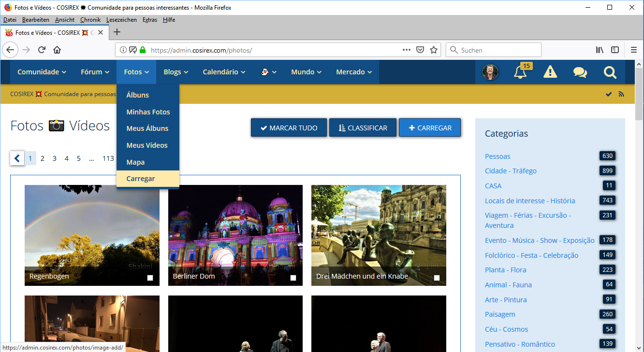Click the Firefox Suchen search field
This screenshot has width=644, height=352.
tap(498, 50)
